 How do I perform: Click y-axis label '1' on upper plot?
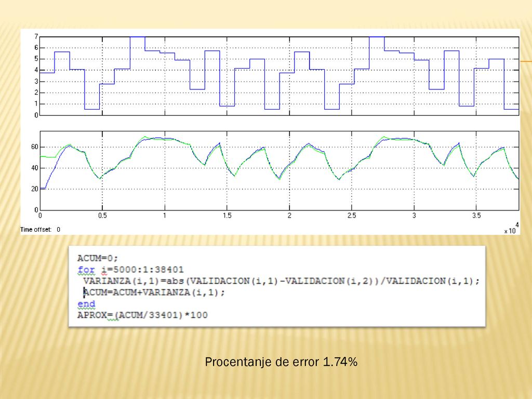pyautogui.click(x=36, y=104)
